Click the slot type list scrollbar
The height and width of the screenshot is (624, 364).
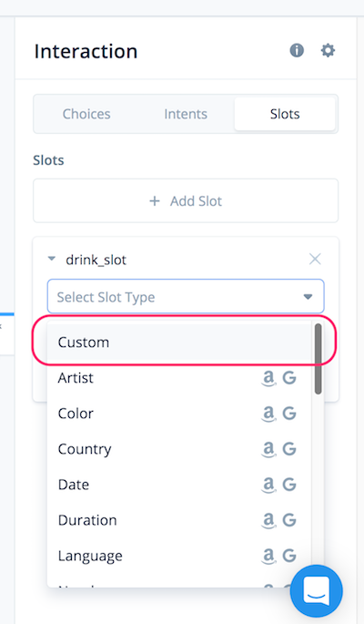pyautogui.click(x=318, y=359)
